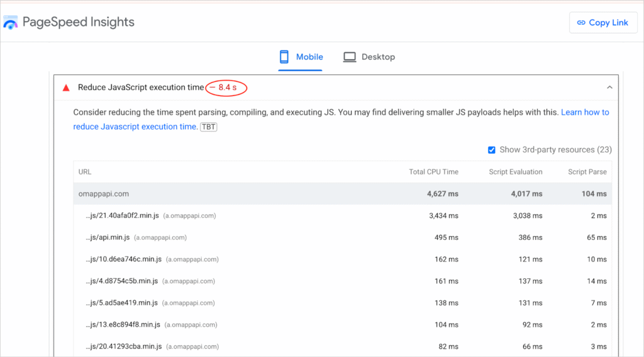
Task: Click the 82 ms CPU time cell
Action: (x=448, y=346)
